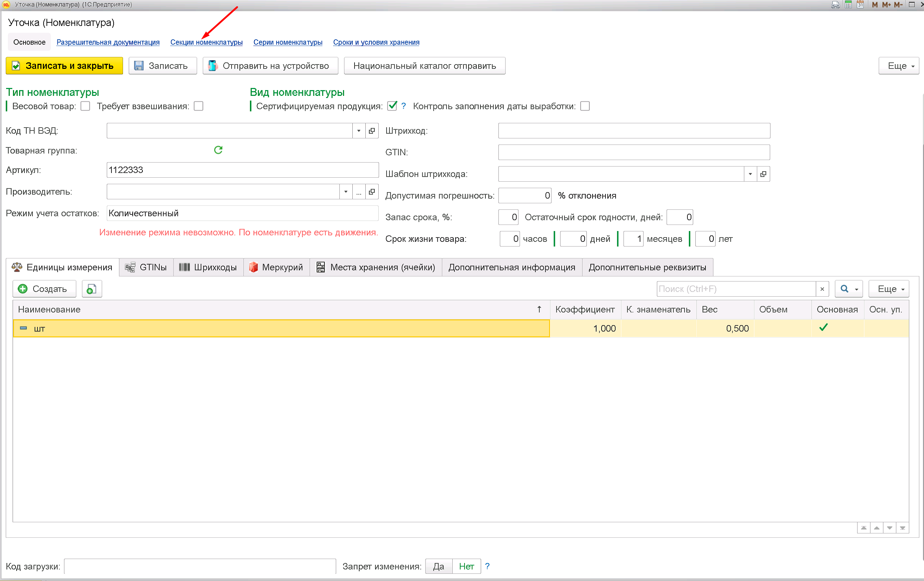Click into the Артикул field
The image size is (924, 581).
242,170
